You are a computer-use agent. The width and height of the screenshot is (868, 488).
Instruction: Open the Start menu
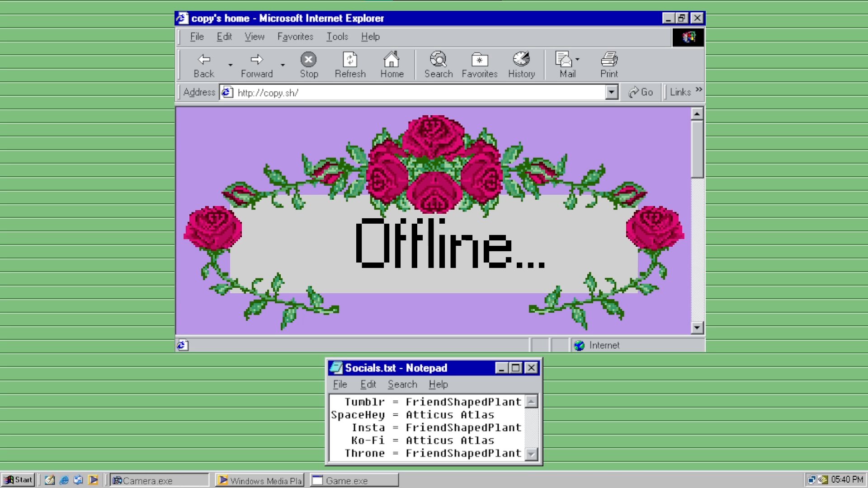click(18, 480)
